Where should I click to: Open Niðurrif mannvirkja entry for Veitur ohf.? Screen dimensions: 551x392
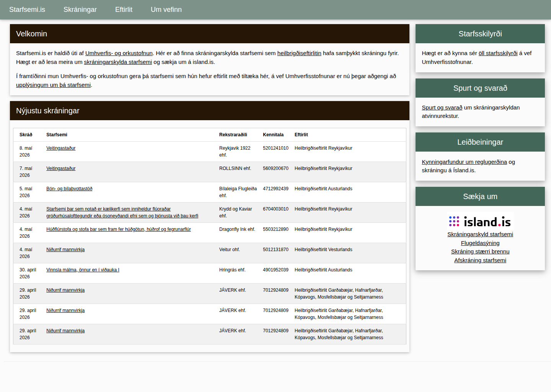65,250
